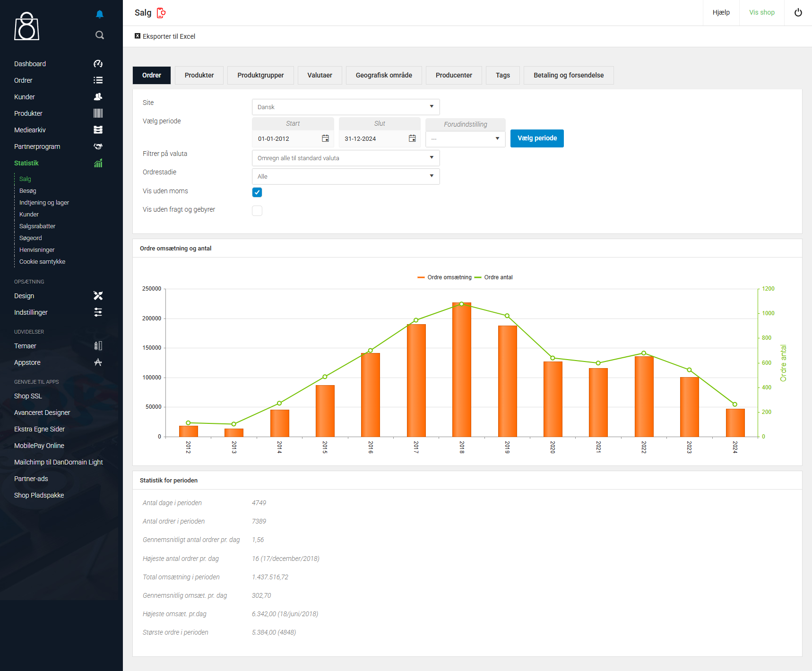Open the Vis shop link
This screenshot has width=812, height=671.
click(761, 12)
